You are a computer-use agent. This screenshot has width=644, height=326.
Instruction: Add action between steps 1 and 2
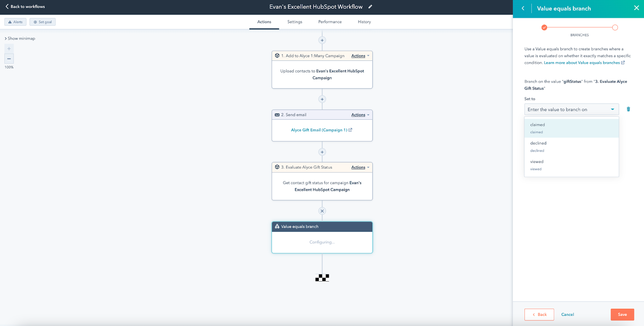(322, 99)
